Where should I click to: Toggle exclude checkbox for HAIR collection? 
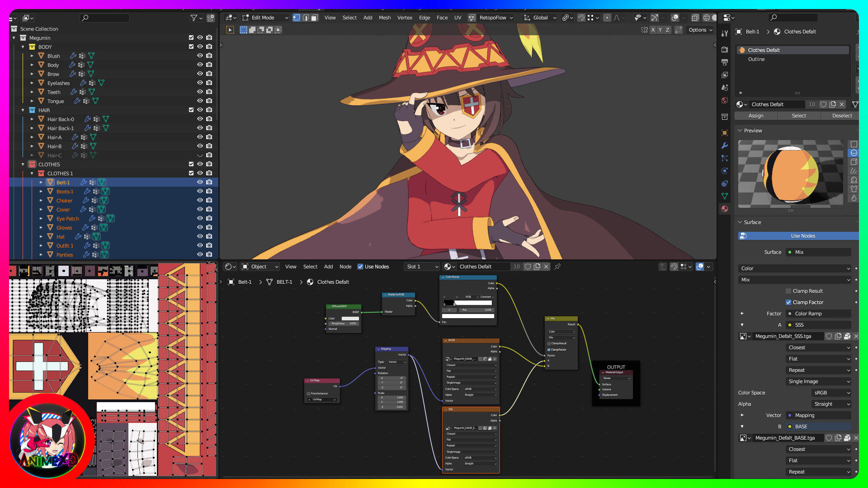tap(191, 110)
